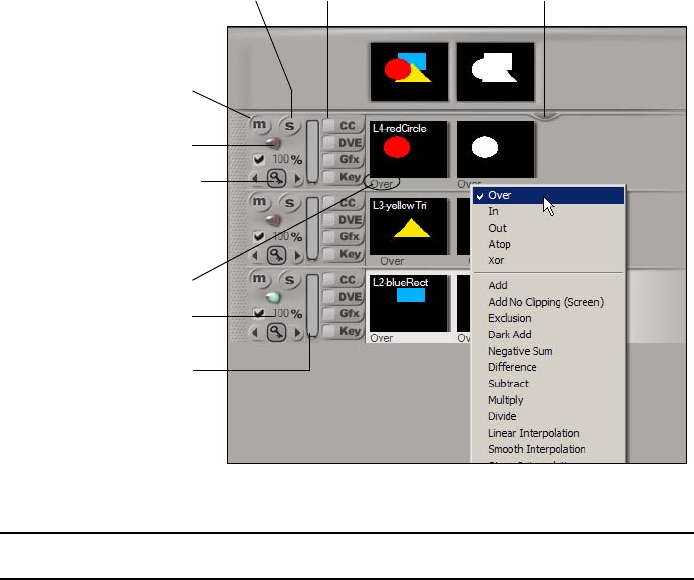Solo the L3-yellowTri layer with s button

pyautogui.click(x=289, y=203)
